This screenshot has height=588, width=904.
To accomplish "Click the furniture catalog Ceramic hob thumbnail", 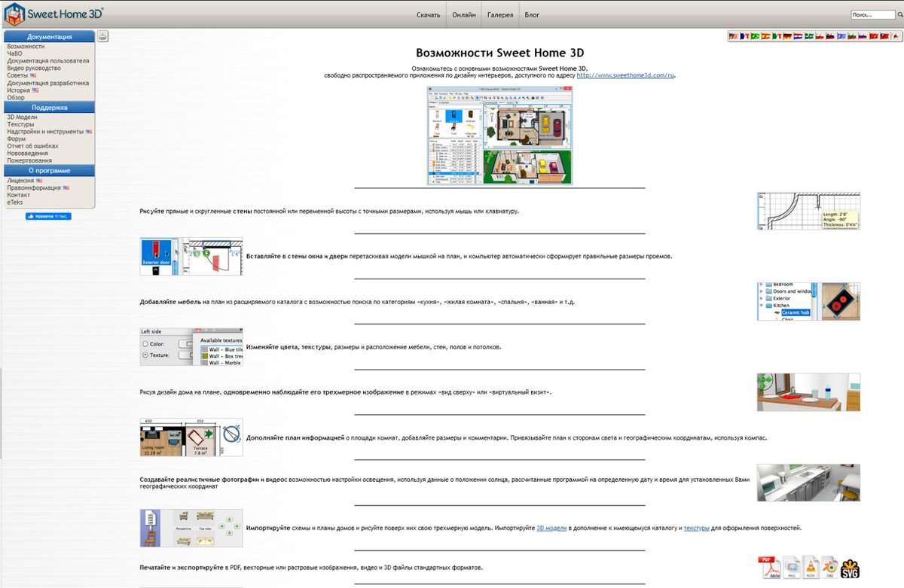I will (808, 302).
